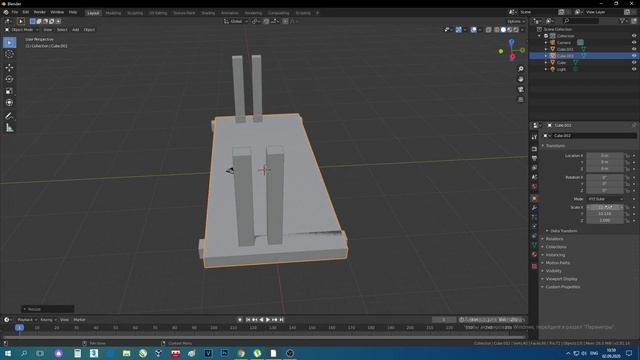Toggle X-ray display in the viewport header
This screenshot has width=640, height=360.
pyautogui.click(x=489, y=30)
